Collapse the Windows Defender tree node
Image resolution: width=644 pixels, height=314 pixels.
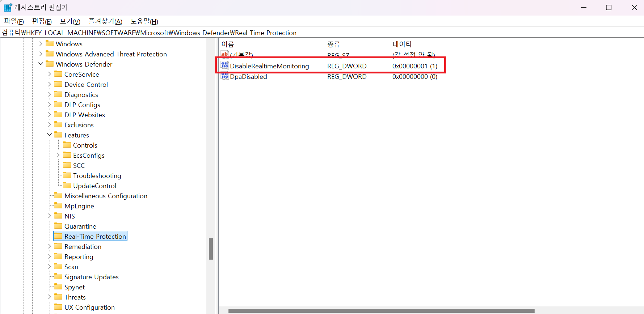(41, 64)
